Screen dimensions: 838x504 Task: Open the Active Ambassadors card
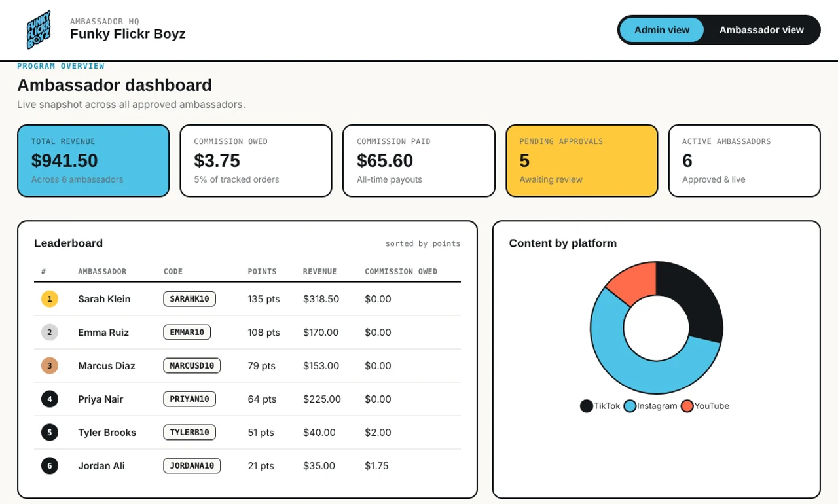tap(744, 161)
